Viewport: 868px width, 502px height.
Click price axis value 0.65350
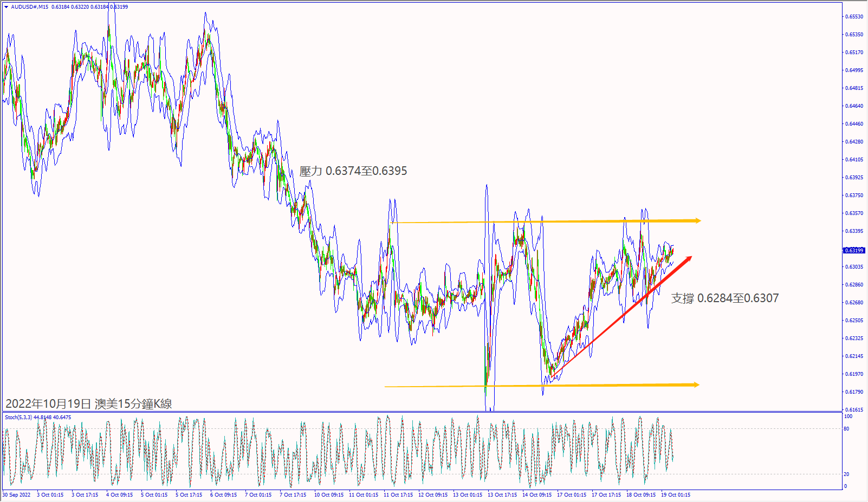[x=854, y=35]
